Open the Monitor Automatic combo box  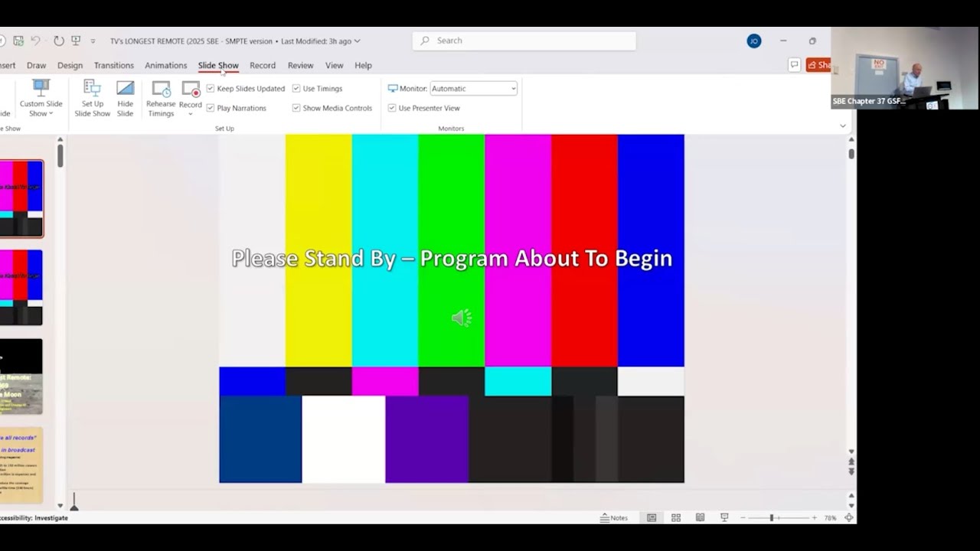[474, 89]
